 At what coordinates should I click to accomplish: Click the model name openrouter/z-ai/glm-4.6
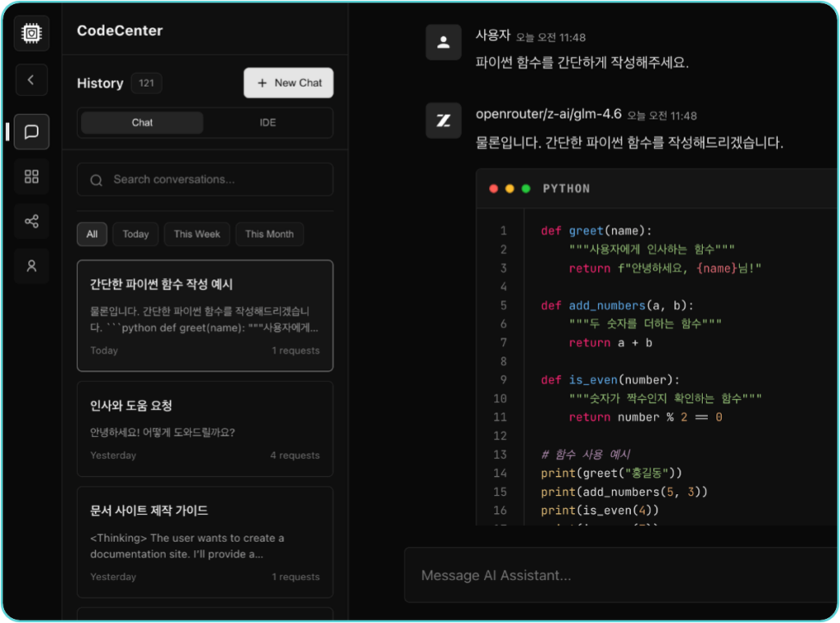click(x=549, y=114)
